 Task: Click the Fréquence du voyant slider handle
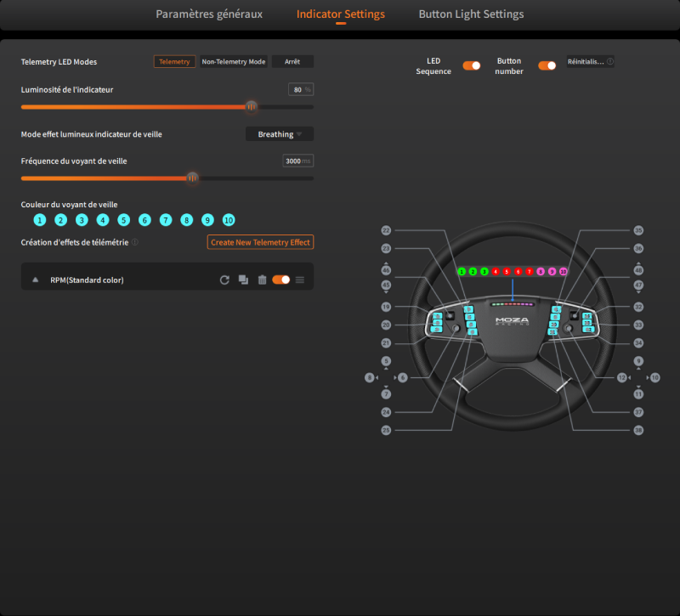pyautogui.click(x=192, y=178)
